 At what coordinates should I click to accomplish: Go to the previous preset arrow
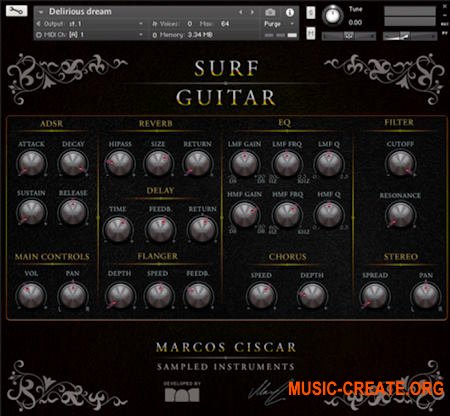tap(240, 12)
